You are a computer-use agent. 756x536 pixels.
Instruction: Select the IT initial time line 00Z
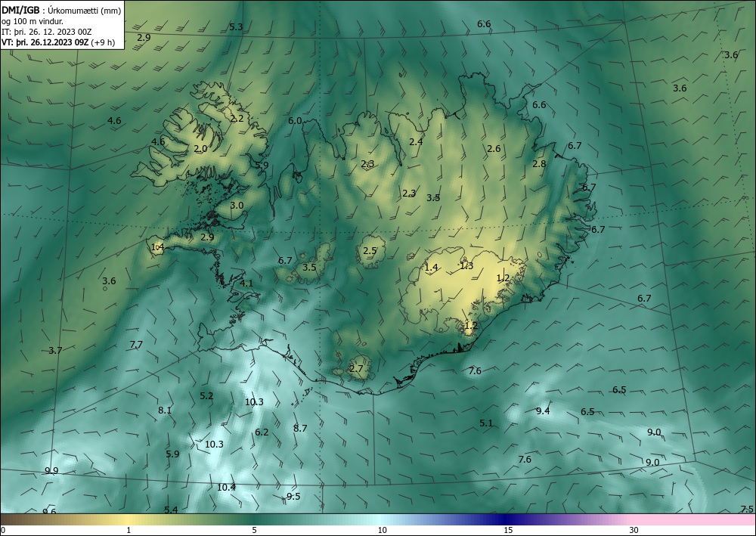(x=46, y=32)
